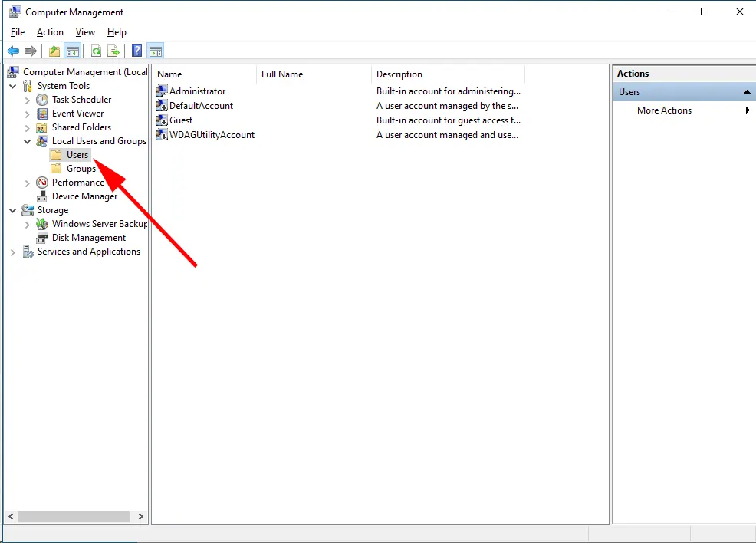Screen dimensions: 756x543
Task: Expand the Task Scheduler node
Action: click(x=28, y=100)
